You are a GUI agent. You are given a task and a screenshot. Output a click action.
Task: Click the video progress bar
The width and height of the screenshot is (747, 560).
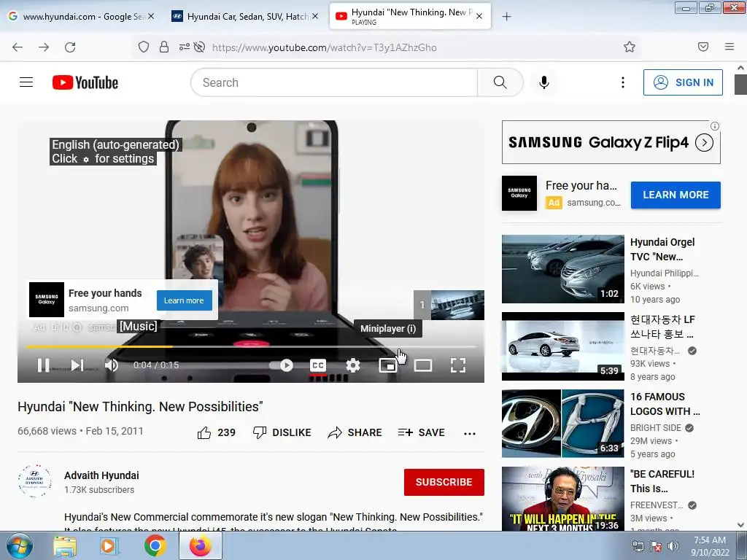tap(251, 346)
